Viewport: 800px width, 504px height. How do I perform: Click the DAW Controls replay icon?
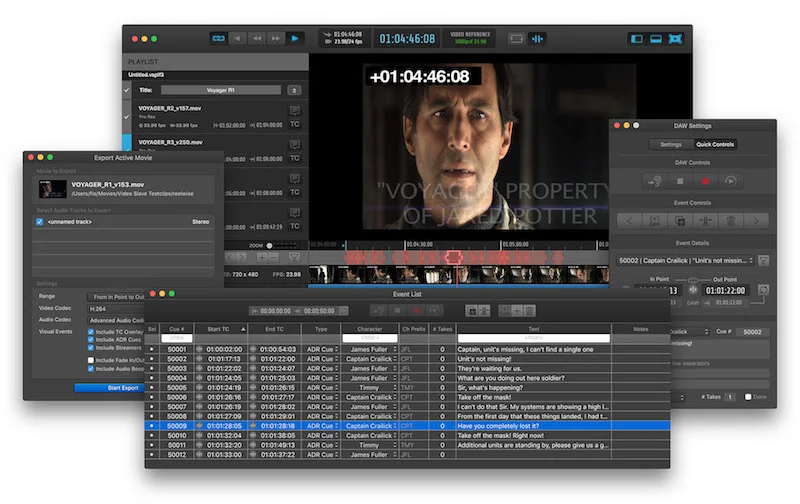731,181
